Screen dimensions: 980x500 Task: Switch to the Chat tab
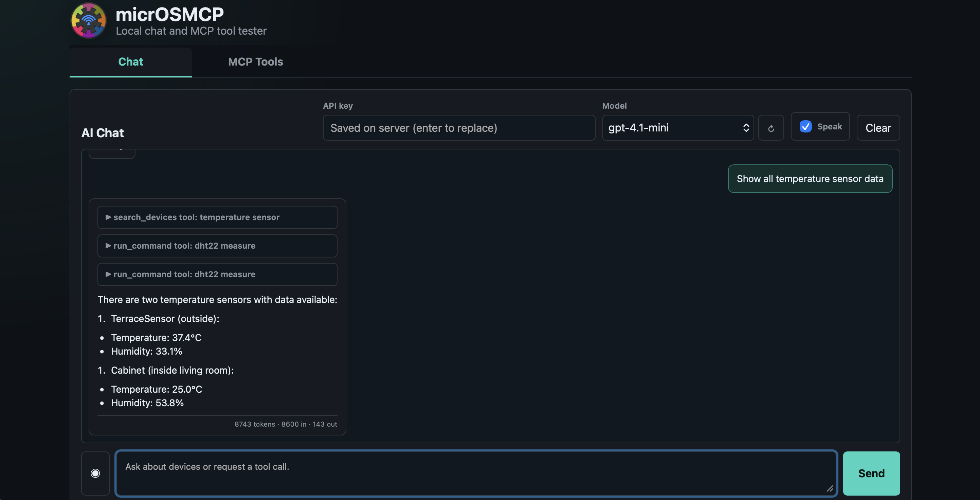[x=130, y=61]
